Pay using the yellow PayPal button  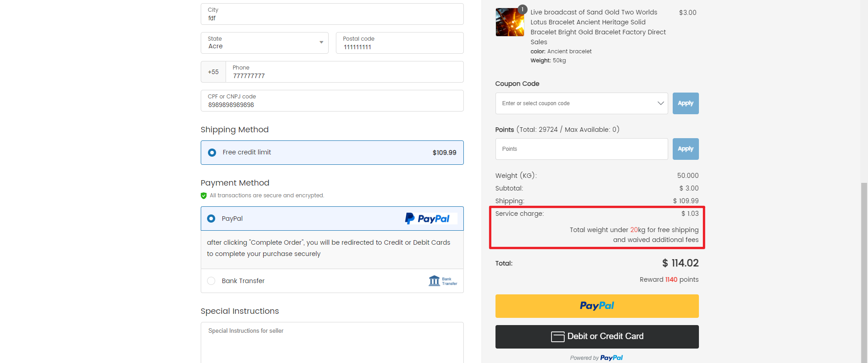(597, 306)
